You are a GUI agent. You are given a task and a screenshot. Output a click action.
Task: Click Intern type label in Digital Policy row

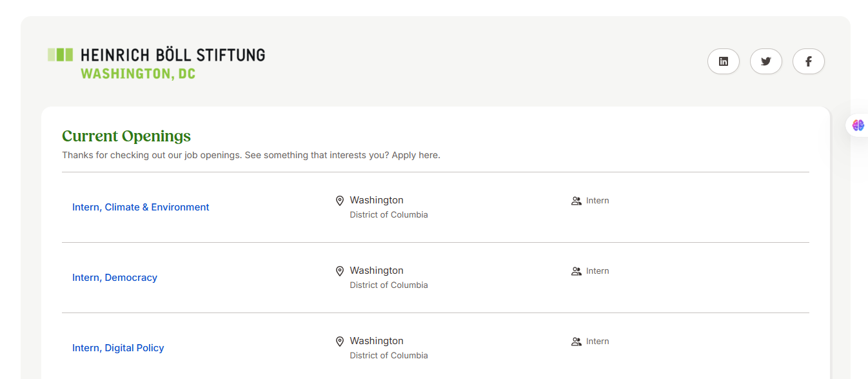click(x=597, y=342)
